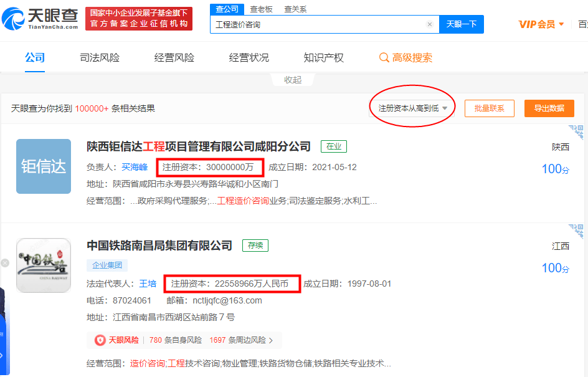Click the 陕西 region label
Image resolution: width=588 pixels, height=377 pixels.
click(x=561, y=147)
